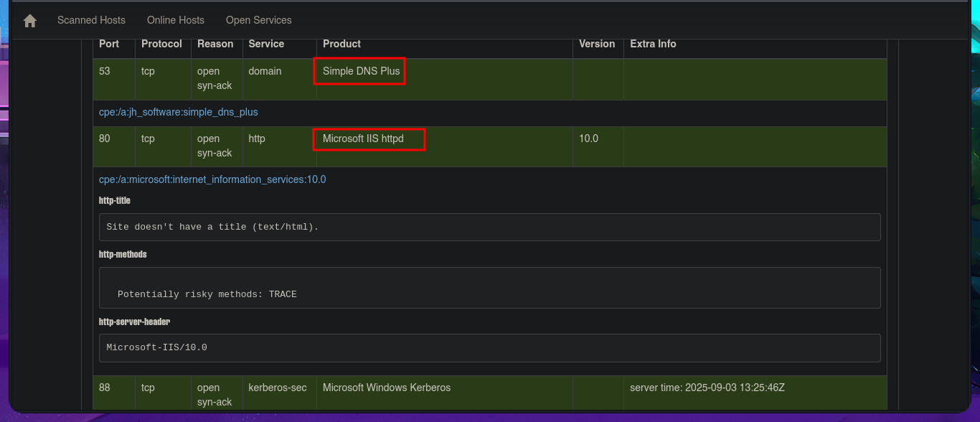
Task: Open the Microsoft internet_information_services CPE link
Action: coord(212,179)
